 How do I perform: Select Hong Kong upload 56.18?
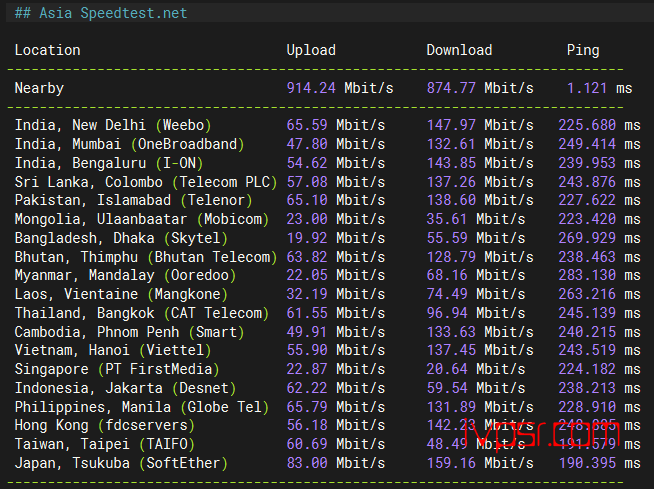[x=307, y=426]
